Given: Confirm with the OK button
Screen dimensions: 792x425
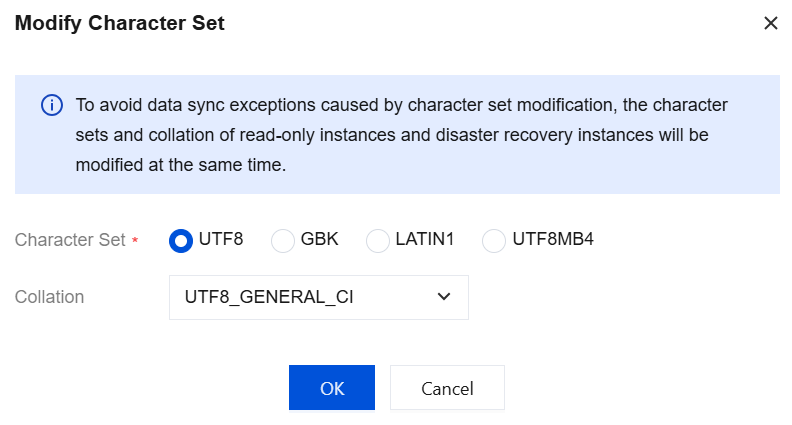Looking at the screenshot, I should 331,388.
